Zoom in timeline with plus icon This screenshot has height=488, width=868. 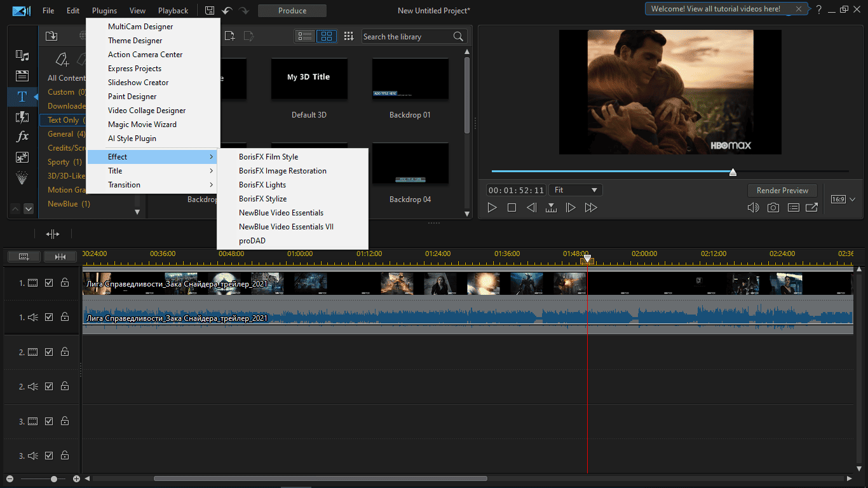click(77, 479)
